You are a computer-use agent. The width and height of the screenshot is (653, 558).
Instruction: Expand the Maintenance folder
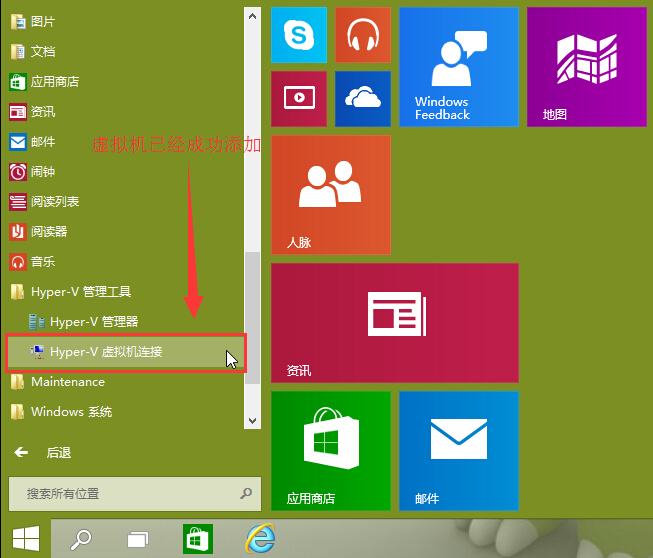pos(67,382)
